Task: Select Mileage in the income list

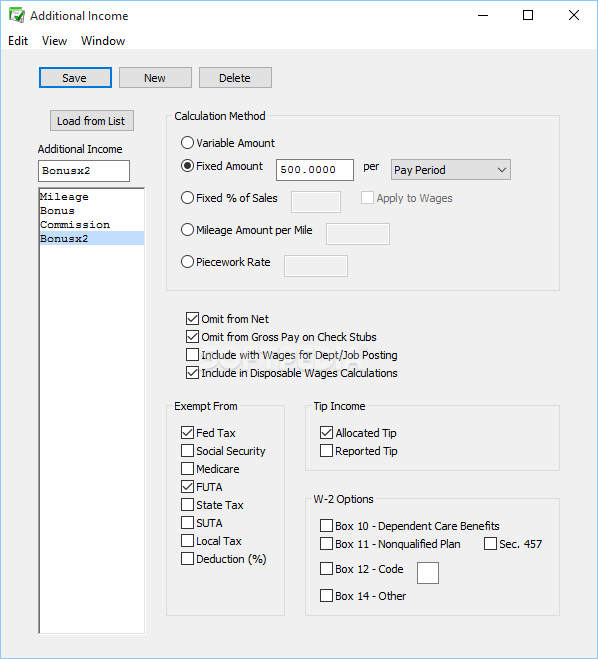Action: coord(92,197)
